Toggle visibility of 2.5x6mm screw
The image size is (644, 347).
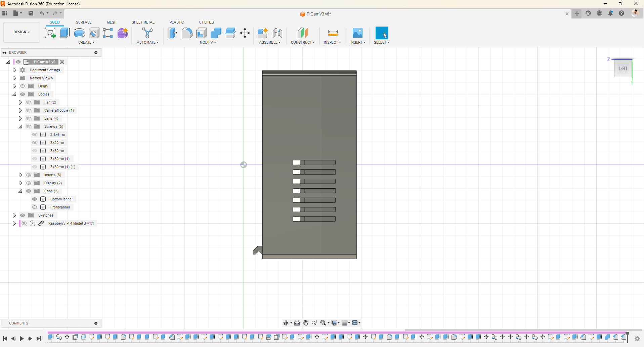pos(35,134)
